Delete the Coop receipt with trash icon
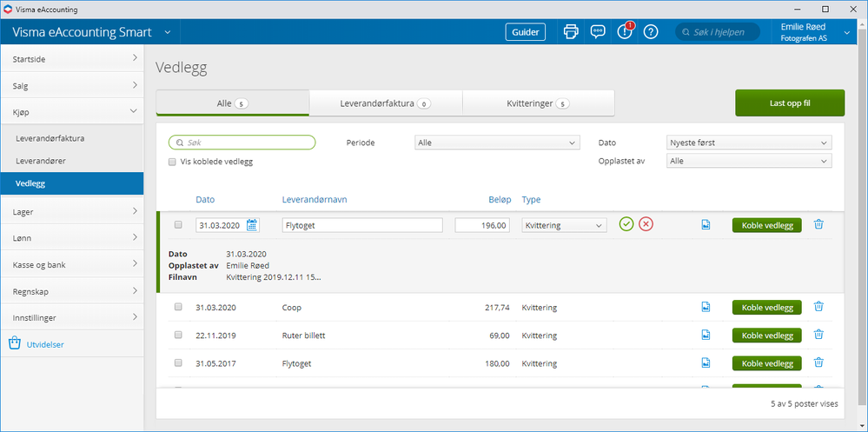 (x=818, y=307)
